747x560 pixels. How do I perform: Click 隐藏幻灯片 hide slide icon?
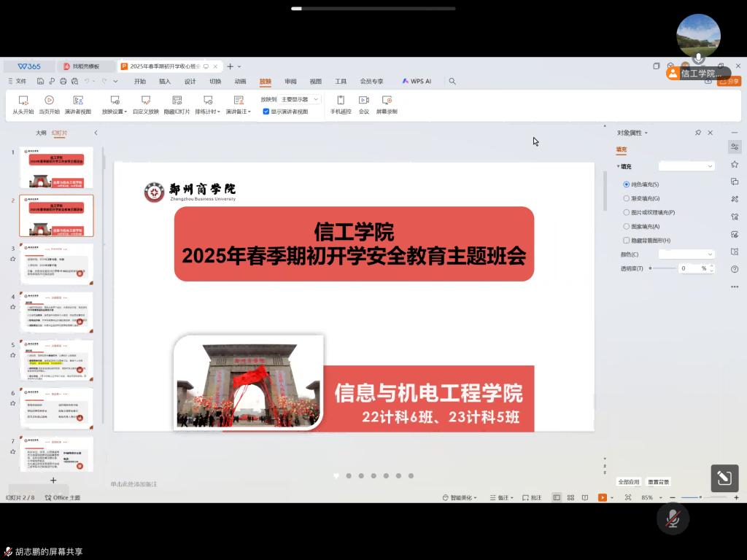(x=177, y=101)
